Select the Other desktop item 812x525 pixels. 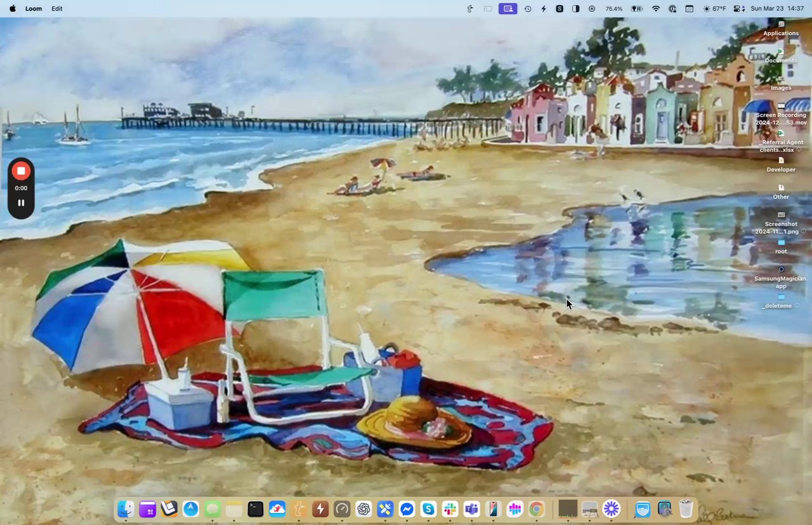(x=781, y=192)
